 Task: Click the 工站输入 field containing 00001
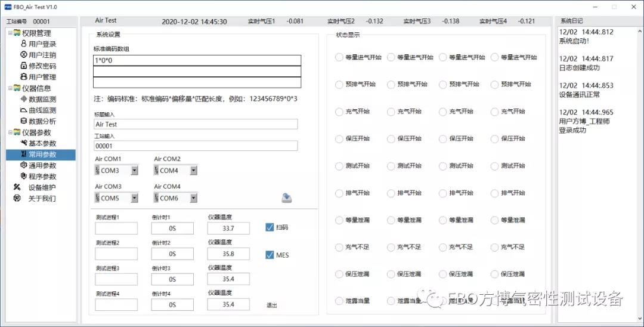coord(196,146)
